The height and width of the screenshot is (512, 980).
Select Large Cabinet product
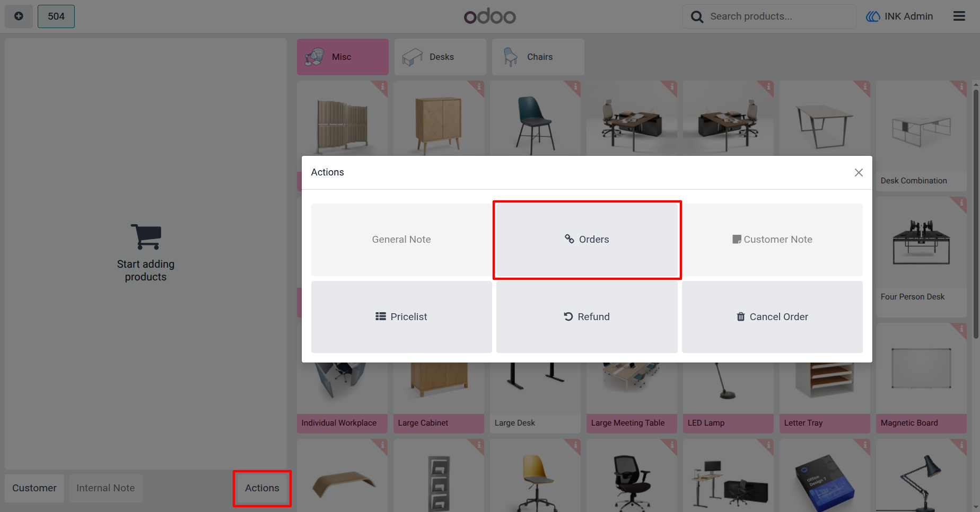click(439, 398)
